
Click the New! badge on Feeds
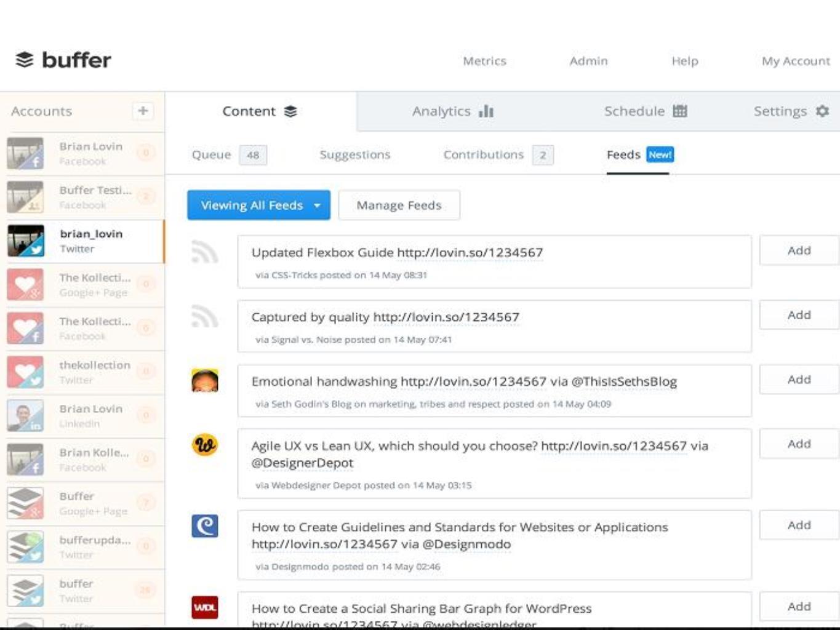tap(660, 154)
